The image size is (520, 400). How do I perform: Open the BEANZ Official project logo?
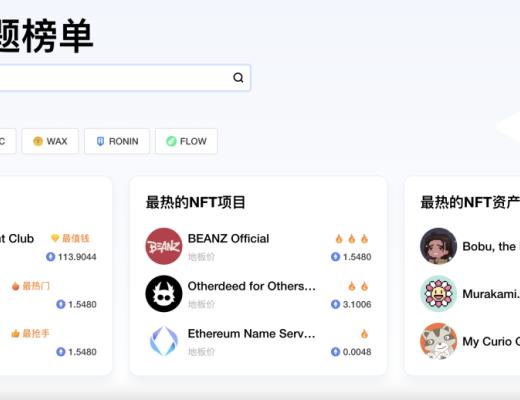click(164, 246)
